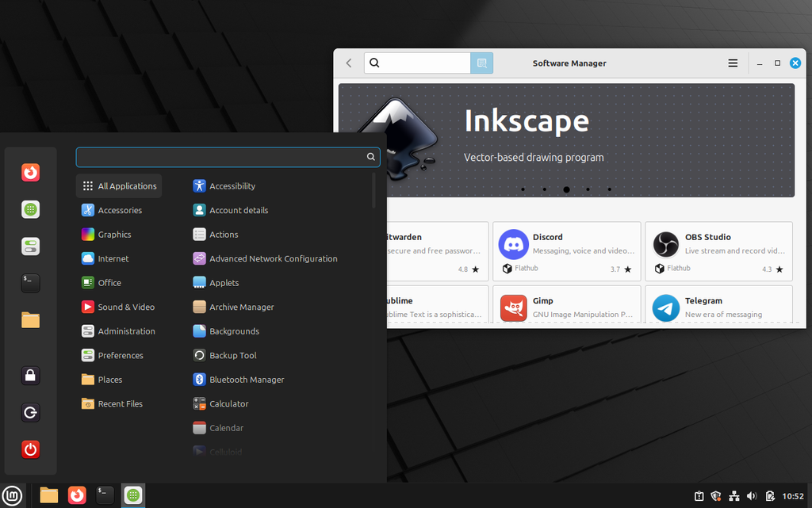Open the Software Manager hamburger menu
The image size is (812, 508).
(x=733, y=63)
